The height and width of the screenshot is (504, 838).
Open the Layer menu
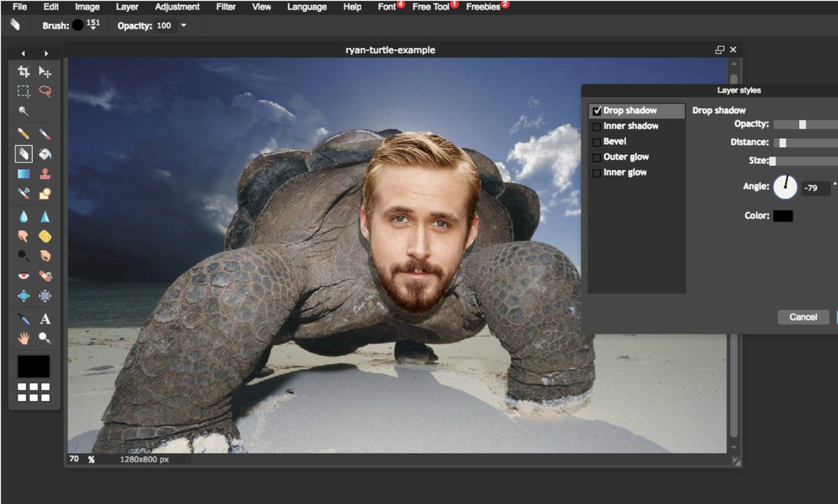click(x=127, y=7)
